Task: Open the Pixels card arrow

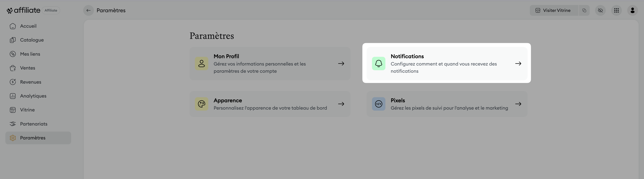Action: click(518, 104)
